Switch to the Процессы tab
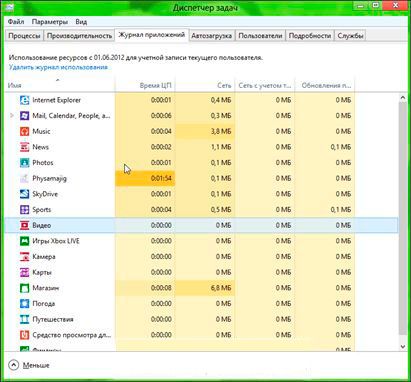411x382 pixels. (24, 36)
